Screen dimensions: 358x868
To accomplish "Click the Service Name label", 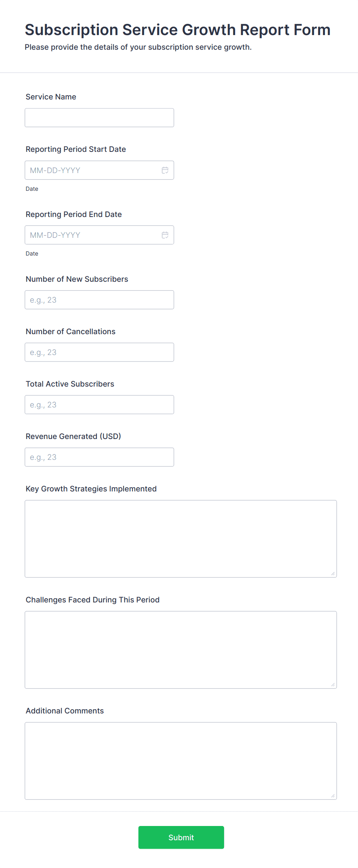I will pyautogui.click(x=51, y=97).
